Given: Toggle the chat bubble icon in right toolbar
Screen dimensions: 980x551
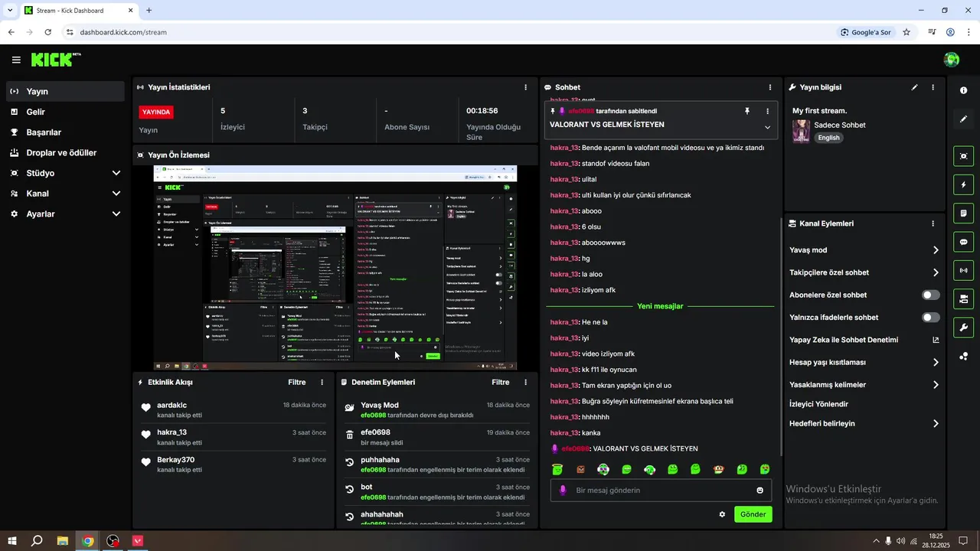Looking at the screenshot, I should point(963,242).
